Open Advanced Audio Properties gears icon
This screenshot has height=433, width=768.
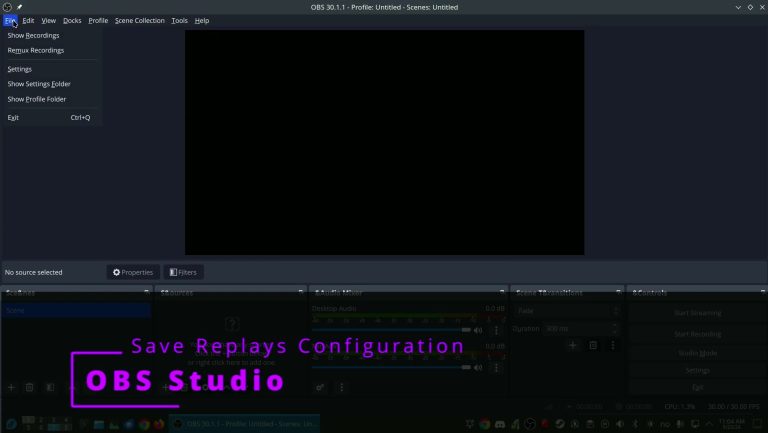tap(320, 387)
